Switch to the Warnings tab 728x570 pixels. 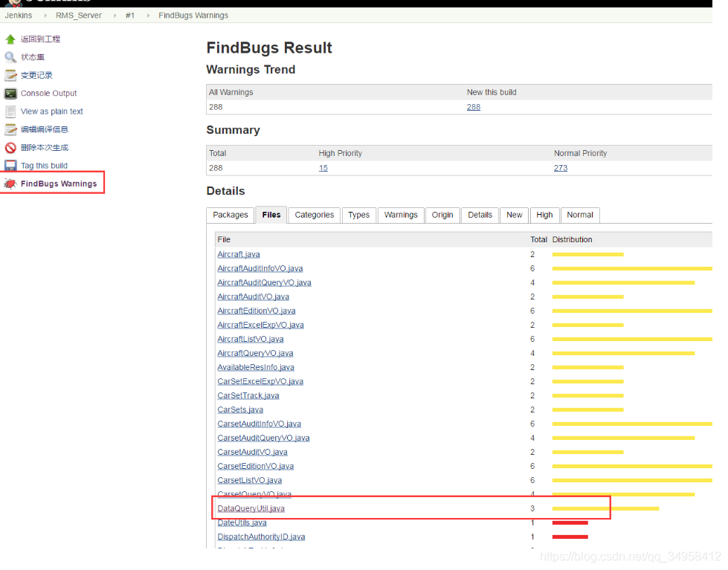click(x=401, y=215)
